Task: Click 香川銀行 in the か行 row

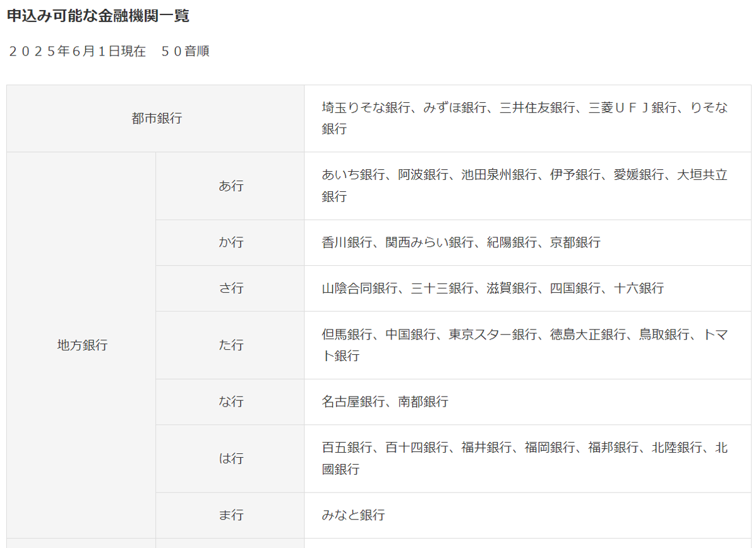Action: [347, 242]
